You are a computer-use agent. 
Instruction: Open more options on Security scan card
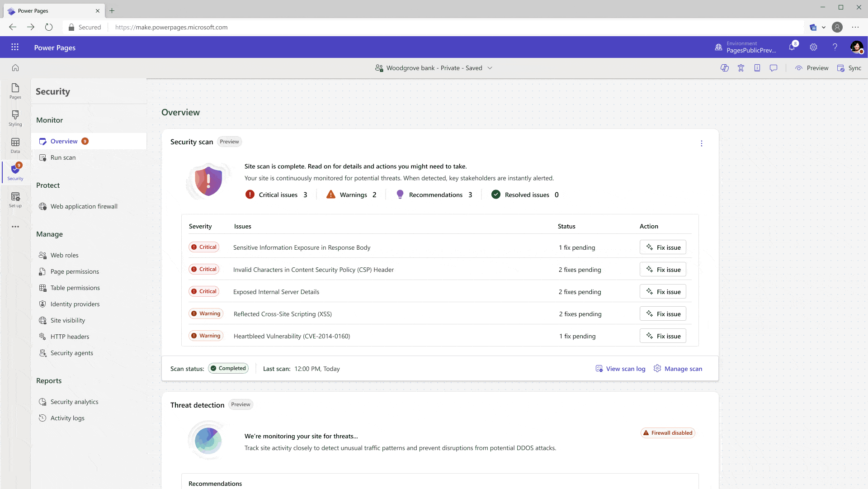pos(701,143)
